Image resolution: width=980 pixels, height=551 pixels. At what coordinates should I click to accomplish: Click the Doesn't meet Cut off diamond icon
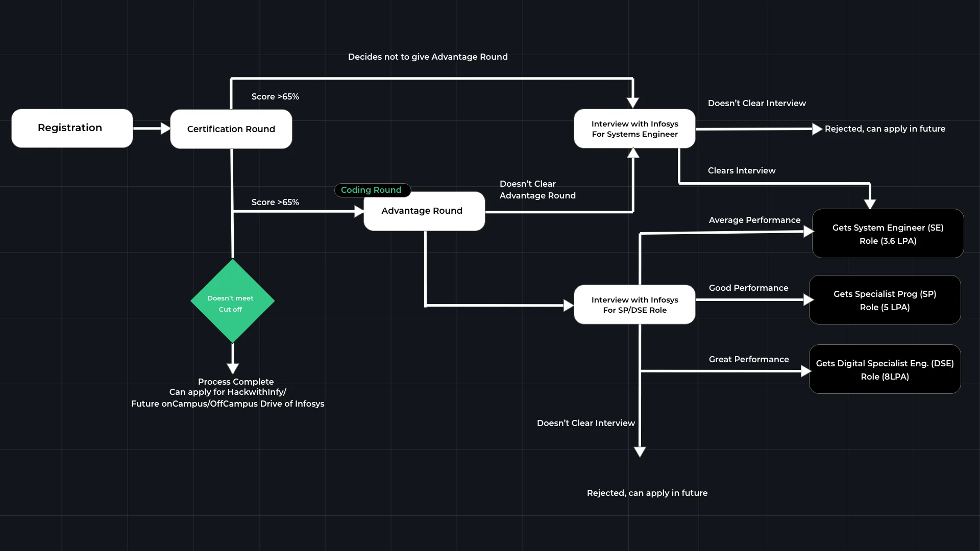(x=232, y=303)
